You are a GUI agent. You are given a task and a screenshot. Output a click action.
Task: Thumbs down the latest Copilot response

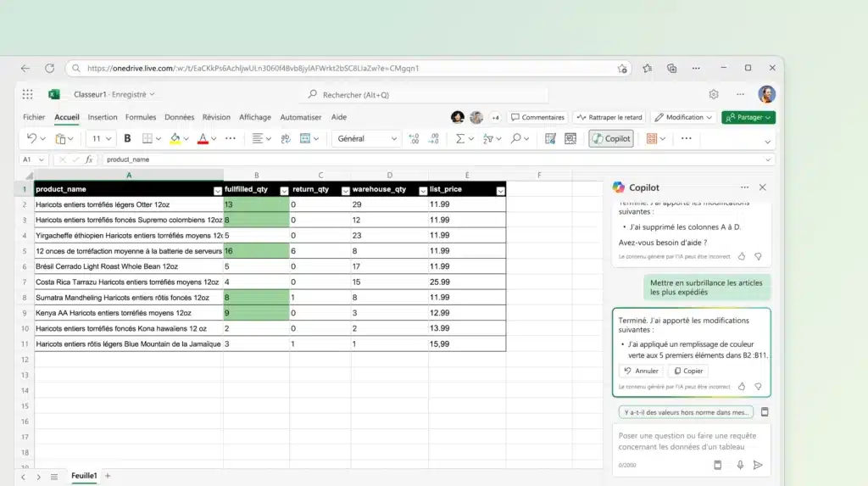(759, 386)
